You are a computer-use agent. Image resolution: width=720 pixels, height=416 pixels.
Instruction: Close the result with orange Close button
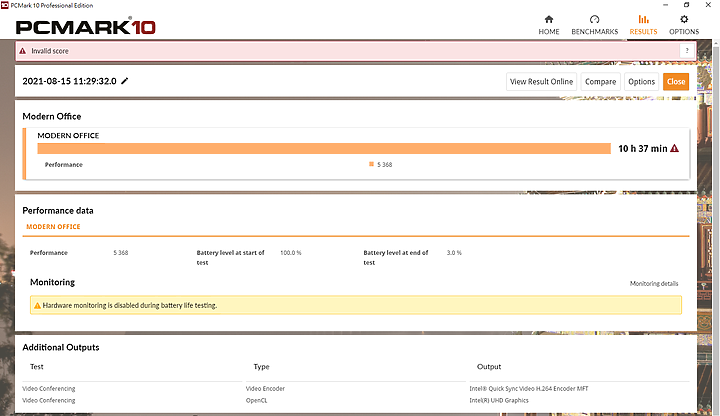point(676,82)
